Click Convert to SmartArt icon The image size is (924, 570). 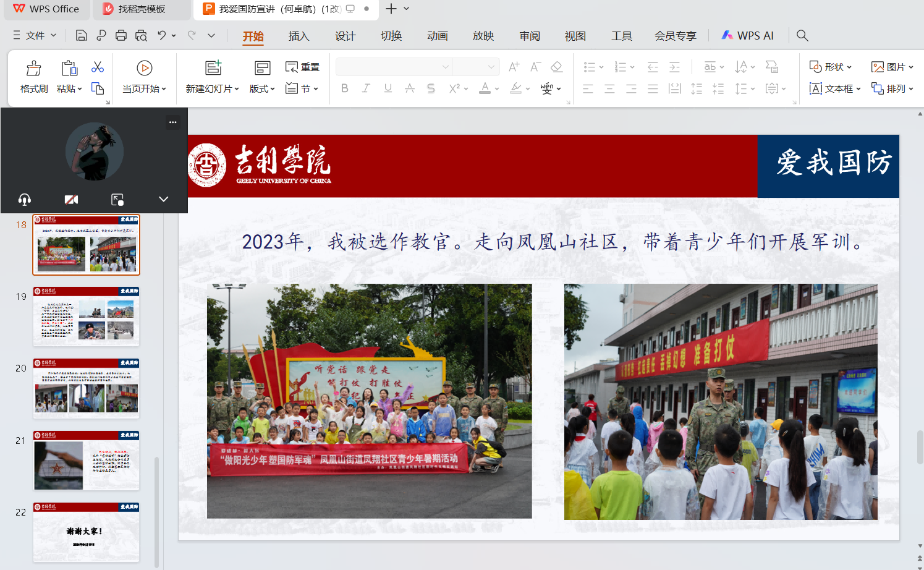click(x=772, y=67)
